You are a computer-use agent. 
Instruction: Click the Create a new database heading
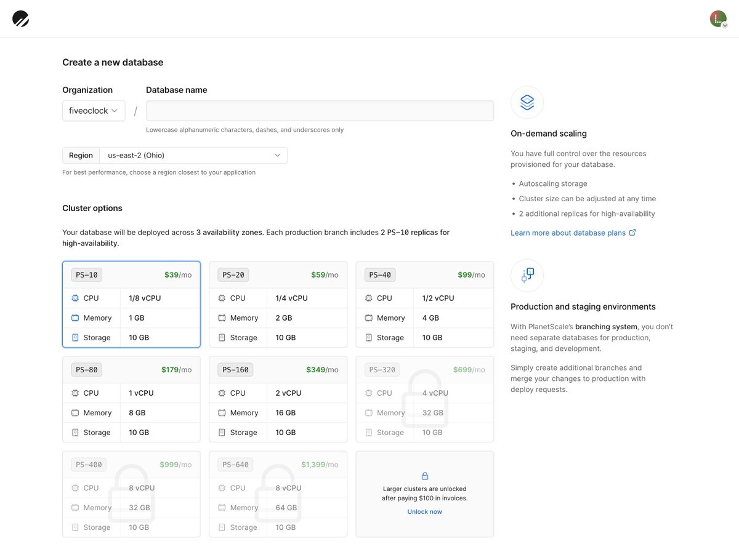pyautogui.click(x=113, y=62)
